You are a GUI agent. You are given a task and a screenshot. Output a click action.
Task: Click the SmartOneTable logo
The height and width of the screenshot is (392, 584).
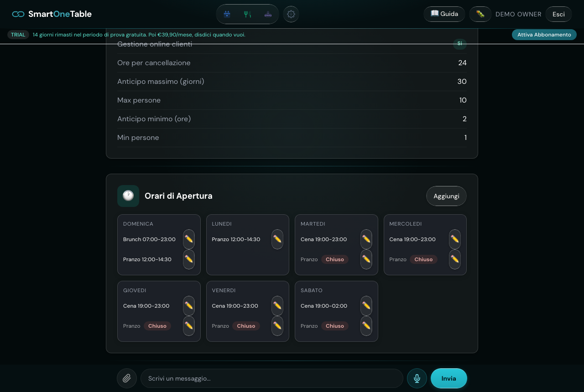pyautogui.click(x=52, y=14)
